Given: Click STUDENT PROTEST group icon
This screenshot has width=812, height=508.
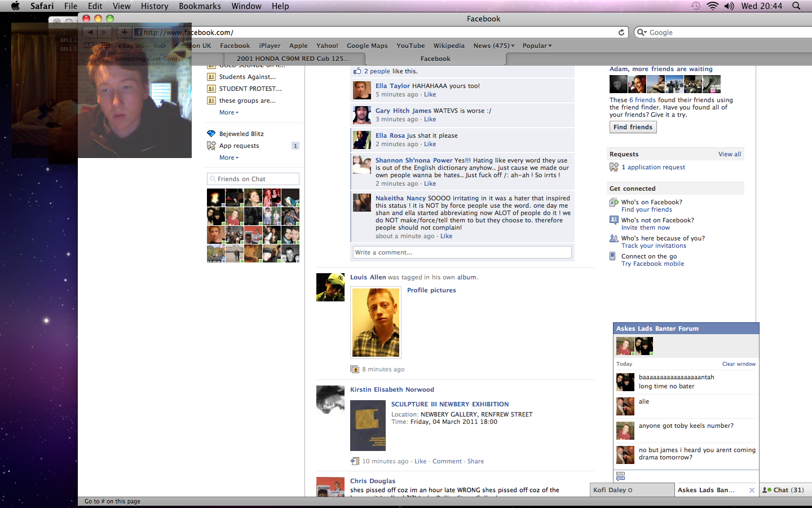Looking at the screenshot, I should [x=211, y=89].
